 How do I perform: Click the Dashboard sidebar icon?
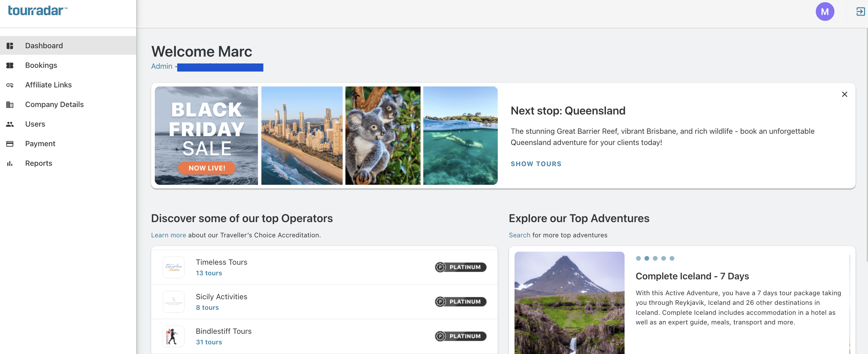coord(10,45)
